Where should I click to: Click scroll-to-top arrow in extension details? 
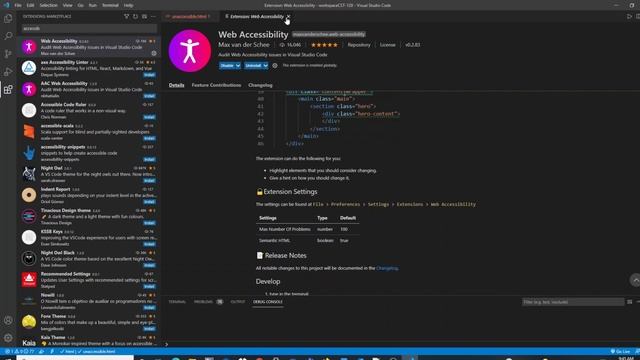point(635,280)
